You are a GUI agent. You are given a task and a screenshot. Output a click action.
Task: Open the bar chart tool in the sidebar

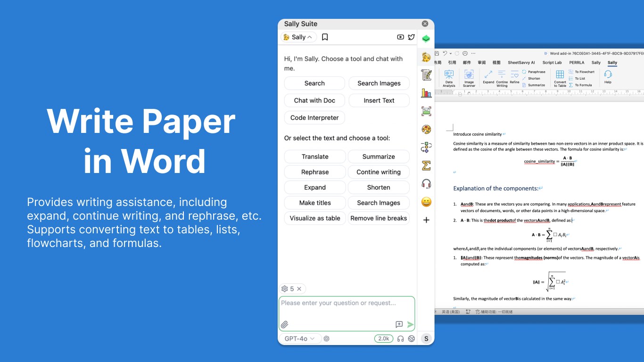(426, 93)
